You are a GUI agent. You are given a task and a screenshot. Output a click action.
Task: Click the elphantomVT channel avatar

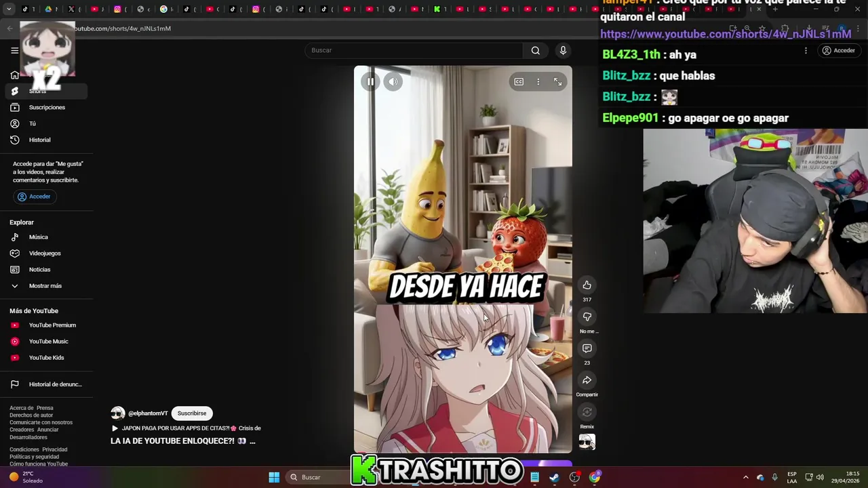118,413
